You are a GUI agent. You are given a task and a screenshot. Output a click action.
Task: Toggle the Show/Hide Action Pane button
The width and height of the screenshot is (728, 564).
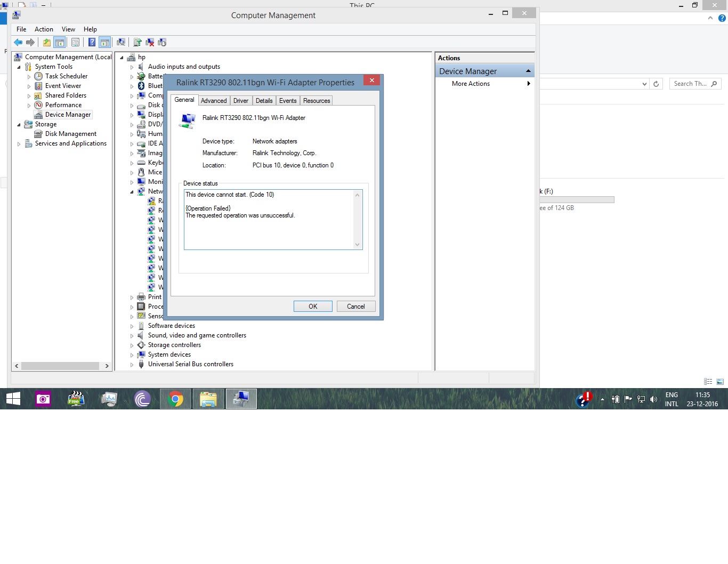pos(105,43)
